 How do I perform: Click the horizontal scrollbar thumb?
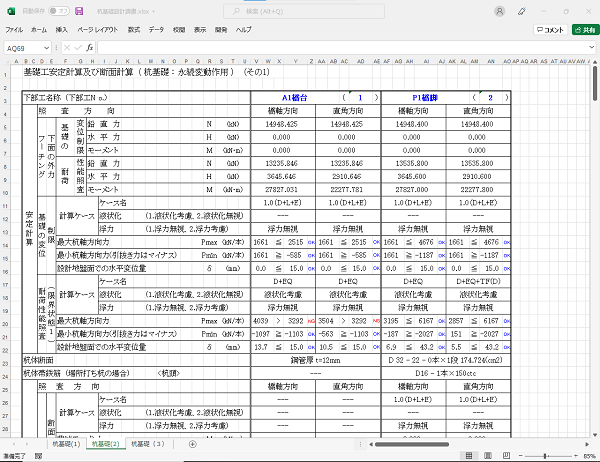tap(412, 444)
